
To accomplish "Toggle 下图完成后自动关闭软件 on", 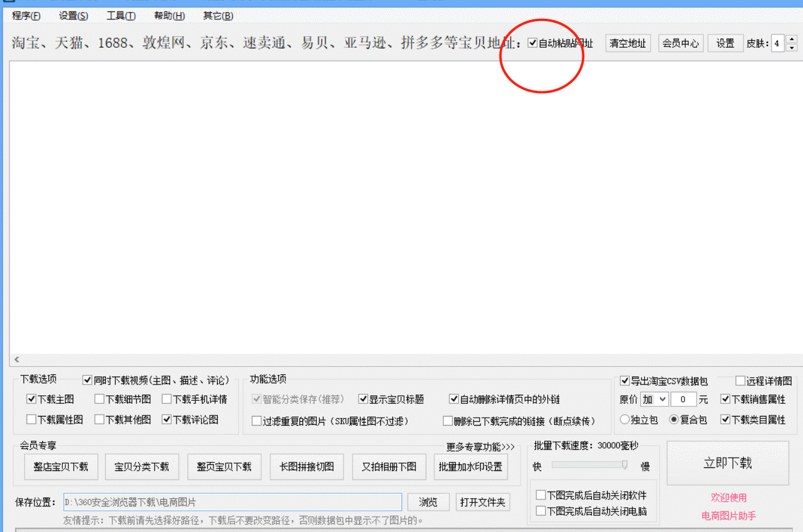I will click(540, 495).
